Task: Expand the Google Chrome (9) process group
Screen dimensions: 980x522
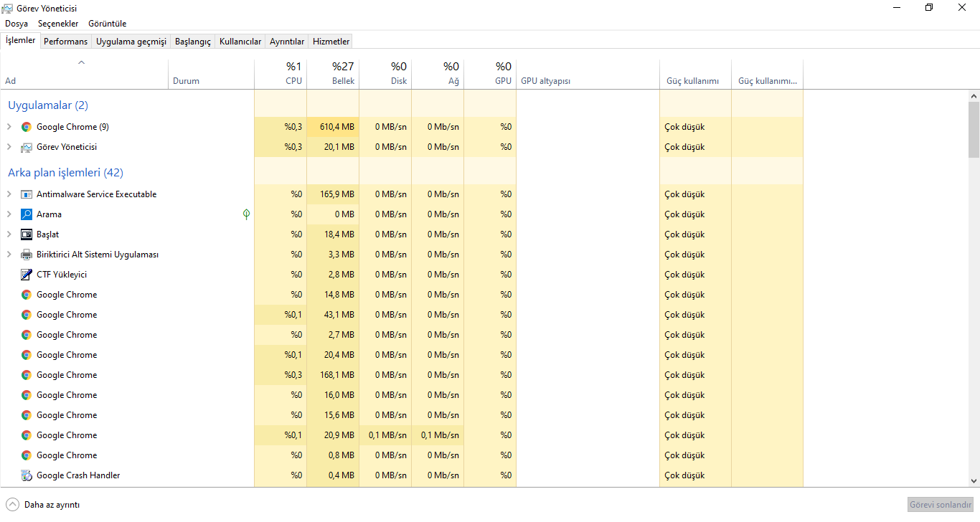Action: click(x=9, y=127)
